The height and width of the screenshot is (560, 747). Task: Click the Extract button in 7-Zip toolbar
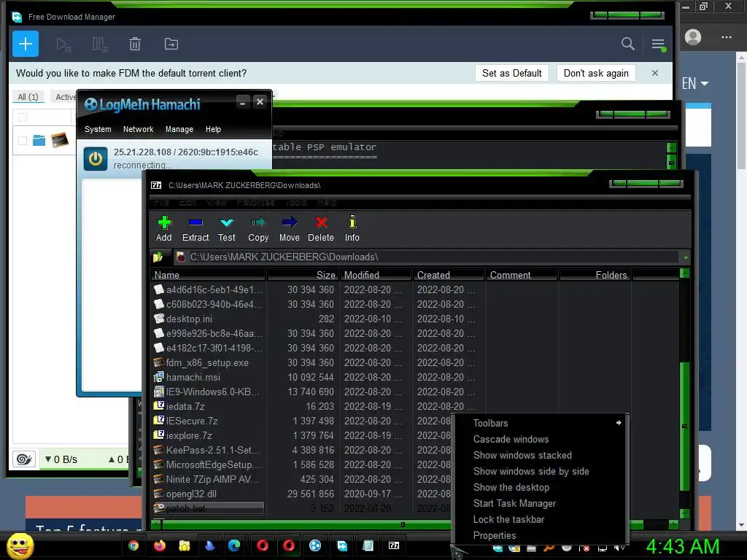[x=196, y=228]
